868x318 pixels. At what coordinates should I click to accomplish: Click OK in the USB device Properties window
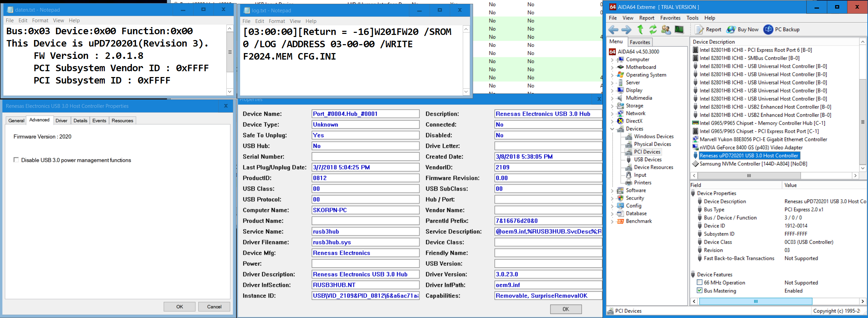566,309
